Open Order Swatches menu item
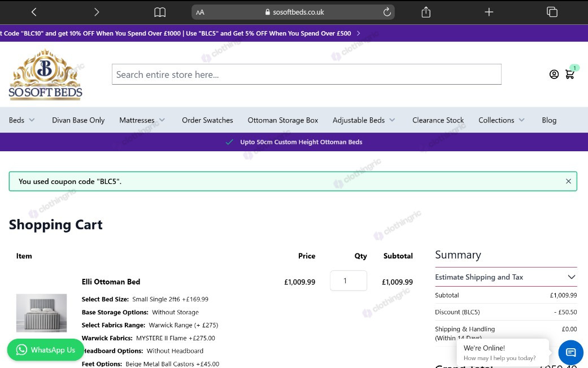588x368 pixels. click(207, 120)
